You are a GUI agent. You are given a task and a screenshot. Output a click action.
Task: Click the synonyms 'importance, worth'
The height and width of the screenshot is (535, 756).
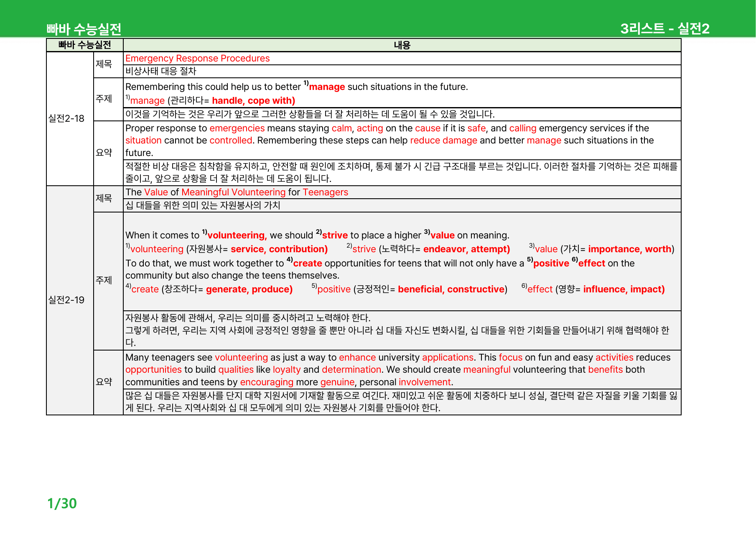click(x=629, y=249)
